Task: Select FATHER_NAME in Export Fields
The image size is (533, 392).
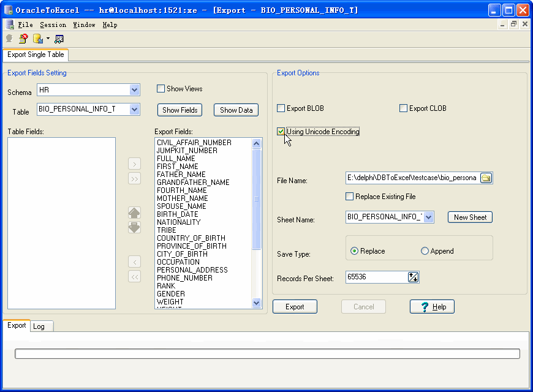Action: click(181, 175)
